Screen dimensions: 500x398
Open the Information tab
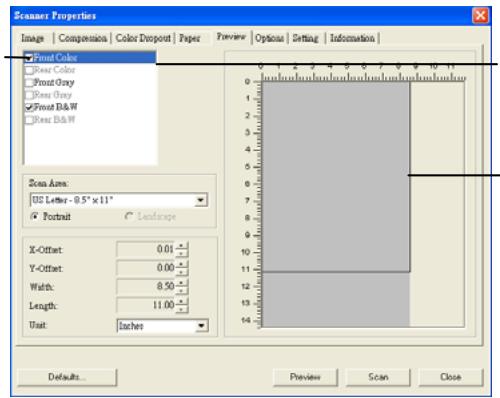(352, 38)
